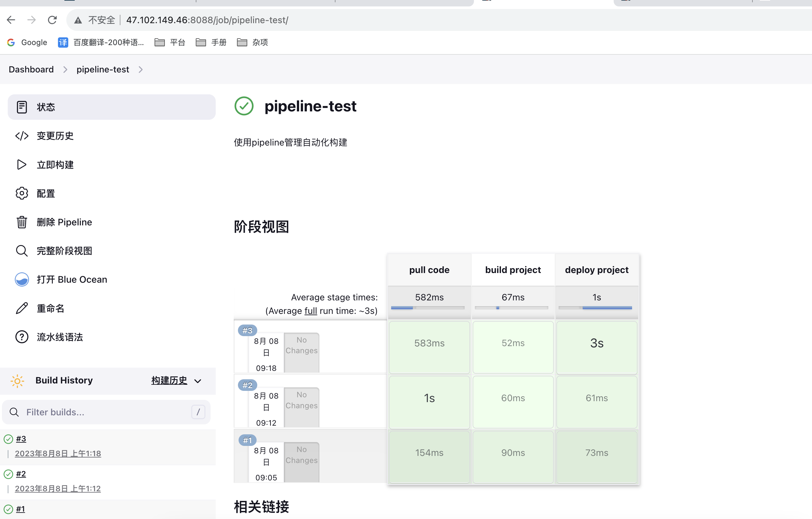Open the 平台 bookmark folder

tap(170, 42)
